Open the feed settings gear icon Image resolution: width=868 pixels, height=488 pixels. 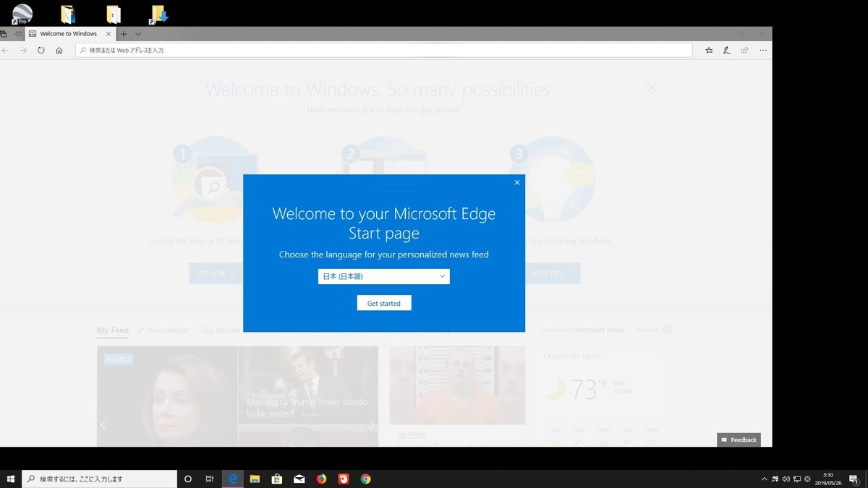point(667,330)
